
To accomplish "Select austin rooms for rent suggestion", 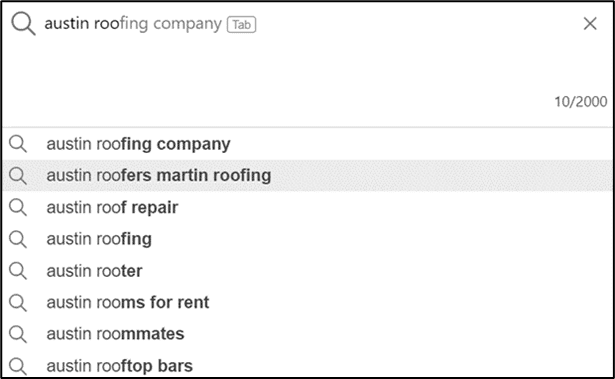I will (308, 302).
